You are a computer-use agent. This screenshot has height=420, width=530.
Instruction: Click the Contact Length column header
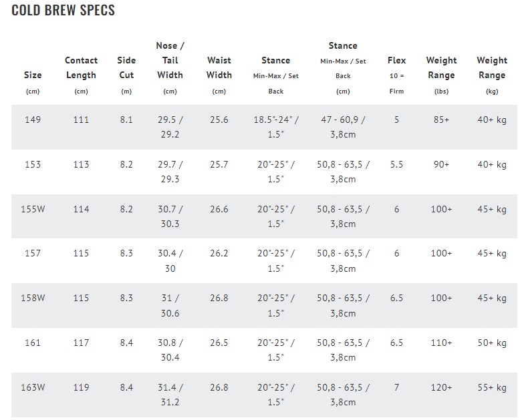81,75
